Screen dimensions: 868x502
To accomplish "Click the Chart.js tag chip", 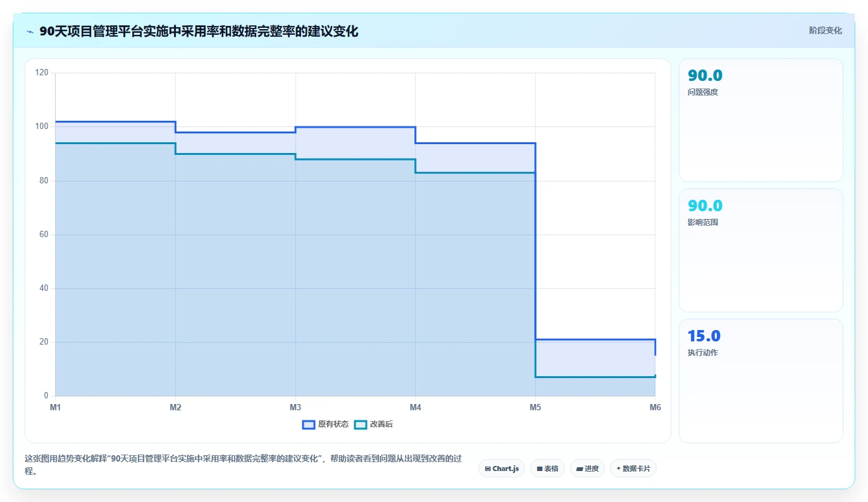I will pos(502,468).
